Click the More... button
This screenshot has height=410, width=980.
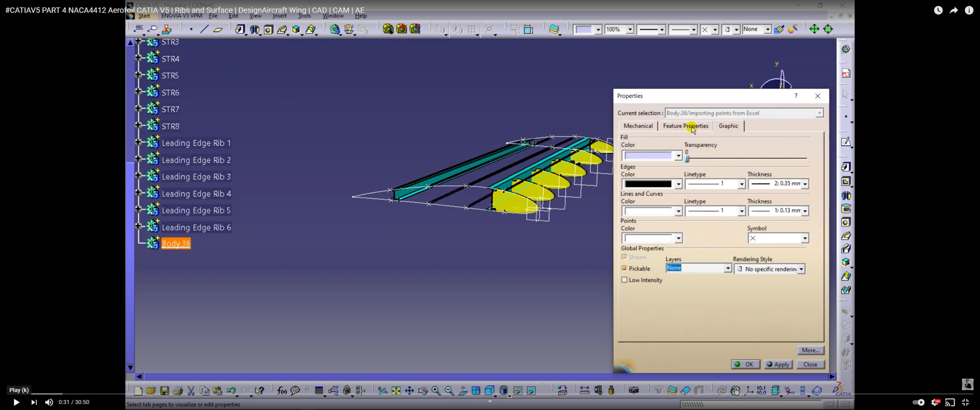[810, 350]
